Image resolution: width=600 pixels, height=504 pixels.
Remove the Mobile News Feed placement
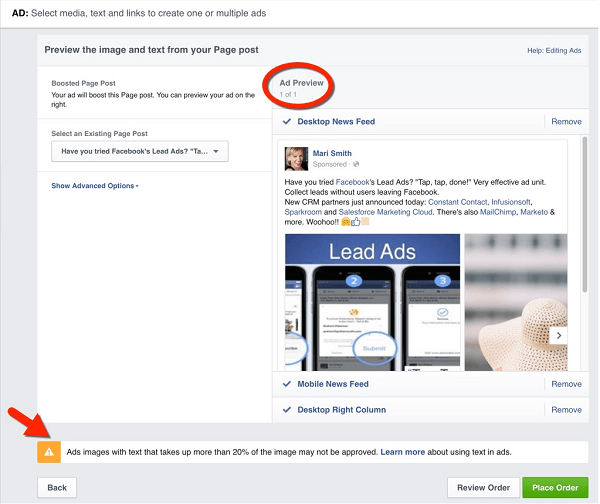(566, 384)
